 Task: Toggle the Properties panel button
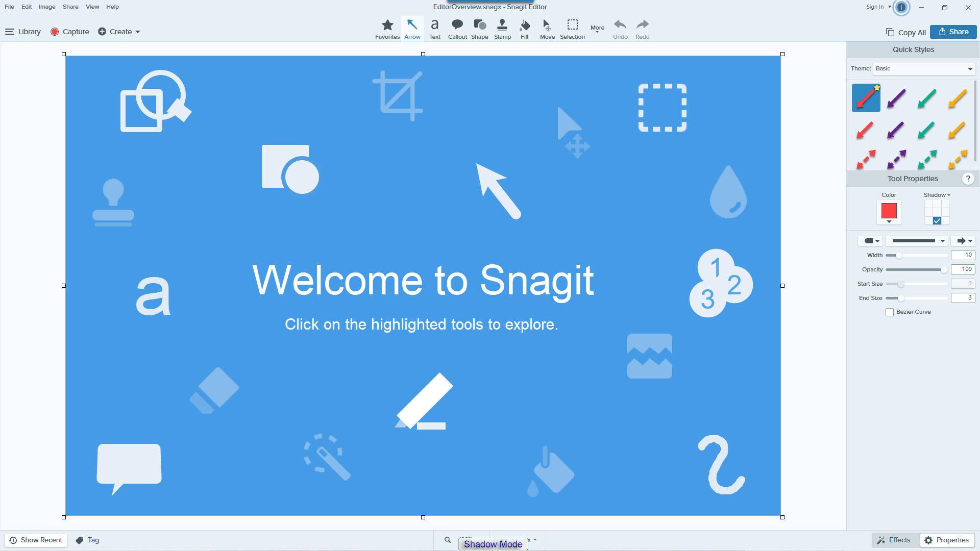pyautogui.click(x=947, y=540)
